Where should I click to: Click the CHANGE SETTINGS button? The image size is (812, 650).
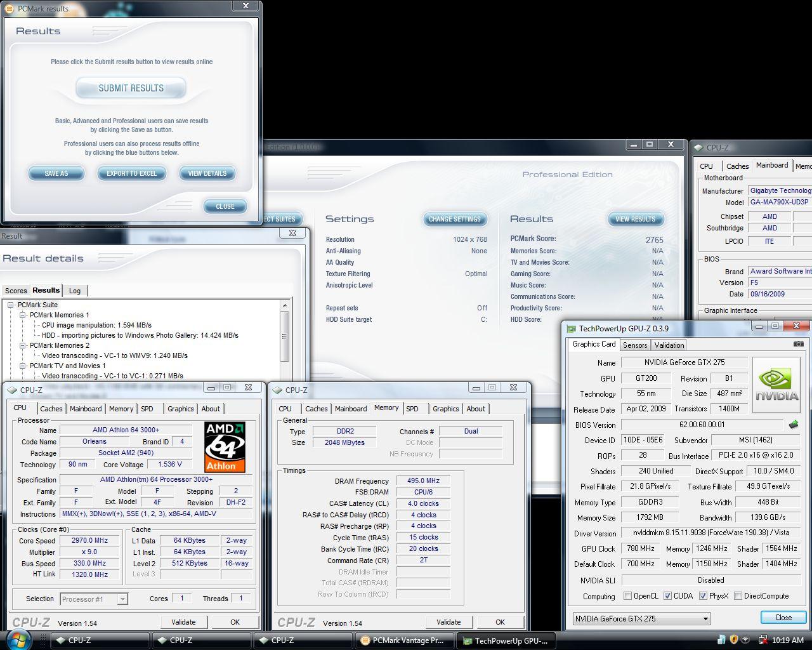(x=455, y=219)
